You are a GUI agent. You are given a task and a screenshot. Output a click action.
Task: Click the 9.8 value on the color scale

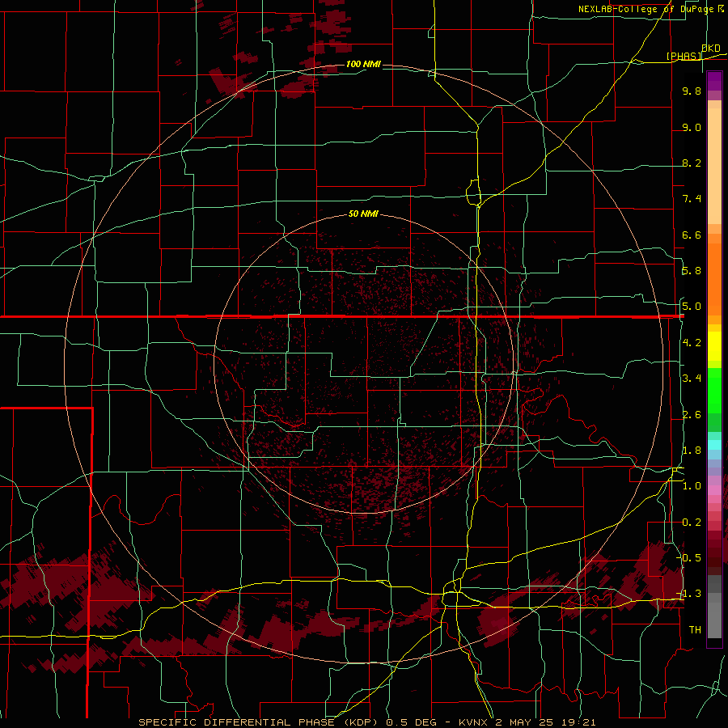pos(692,91)
